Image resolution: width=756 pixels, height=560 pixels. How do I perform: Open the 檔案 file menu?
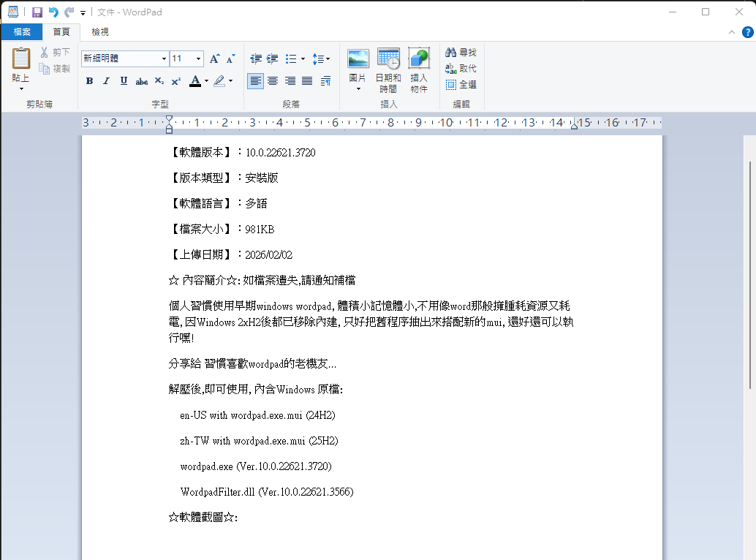tap(21, 32)
